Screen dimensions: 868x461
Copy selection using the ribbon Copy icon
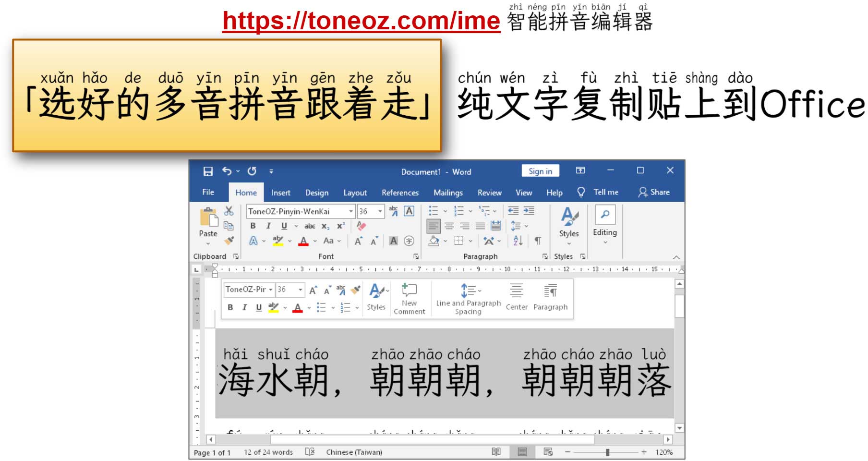point(229,226)
